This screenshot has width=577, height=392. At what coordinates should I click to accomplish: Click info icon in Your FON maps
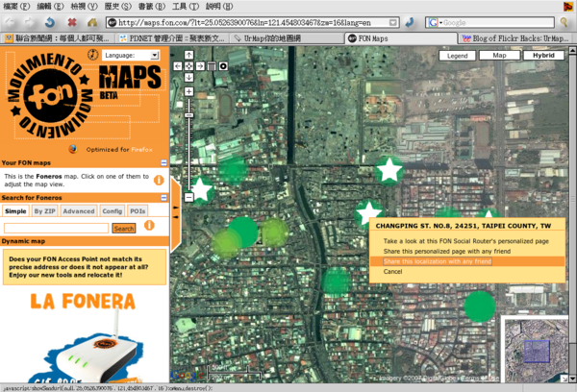159,181
